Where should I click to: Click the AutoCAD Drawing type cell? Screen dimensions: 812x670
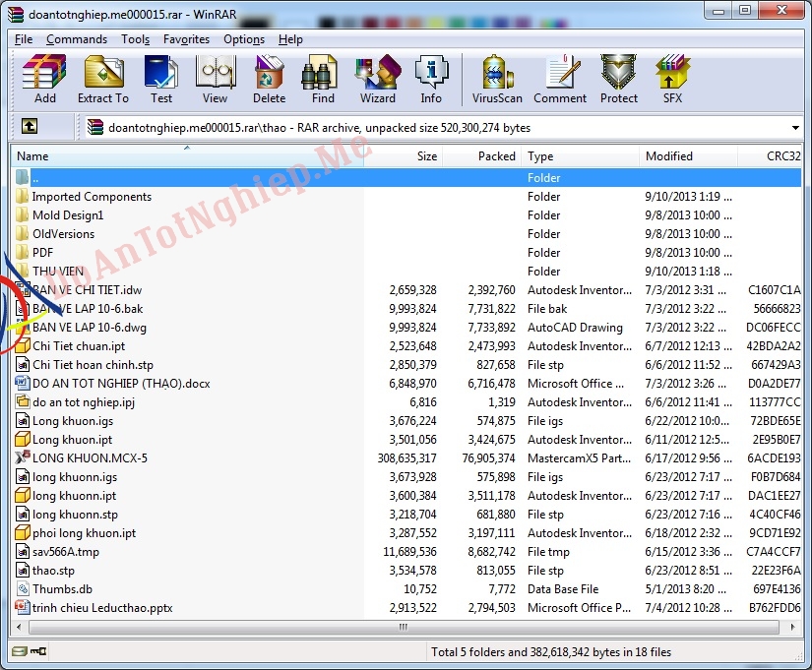tap(575, 328)
